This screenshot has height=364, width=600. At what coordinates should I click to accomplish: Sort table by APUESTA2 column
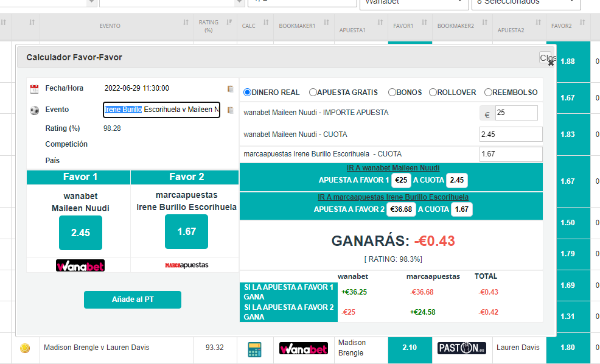coord(539,22)
